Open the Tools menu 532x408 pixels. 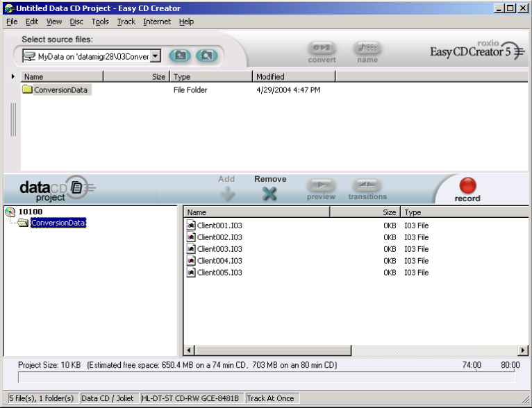(100, 22)
